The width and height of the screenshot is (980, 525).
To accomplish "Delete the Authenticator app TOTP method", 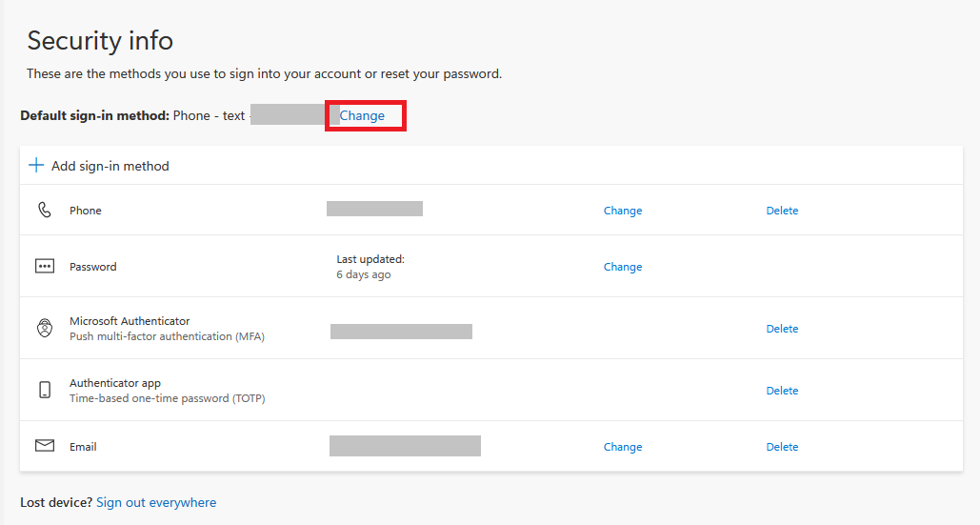I will (x=782, y=391).
